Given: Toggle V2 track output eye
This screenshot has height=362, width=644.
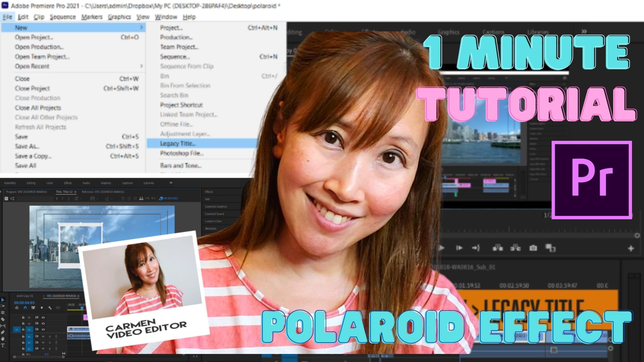Looking at the screenshot, I should tap(43, 323).
